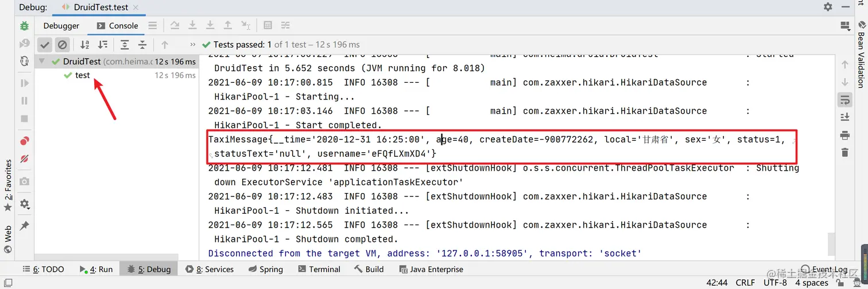Click the Stop debug icon
Viewport: 868px width, 289px height.
[x=24, y=118]
